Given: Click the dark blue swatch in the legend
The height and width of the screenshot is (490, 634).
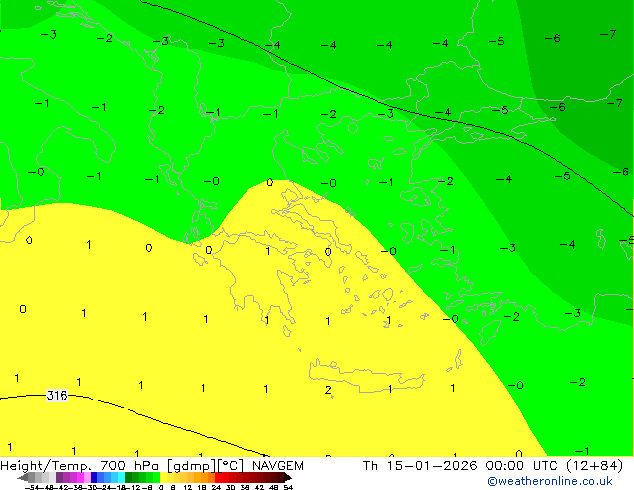Looking at the screenshot, I should 94,477.
